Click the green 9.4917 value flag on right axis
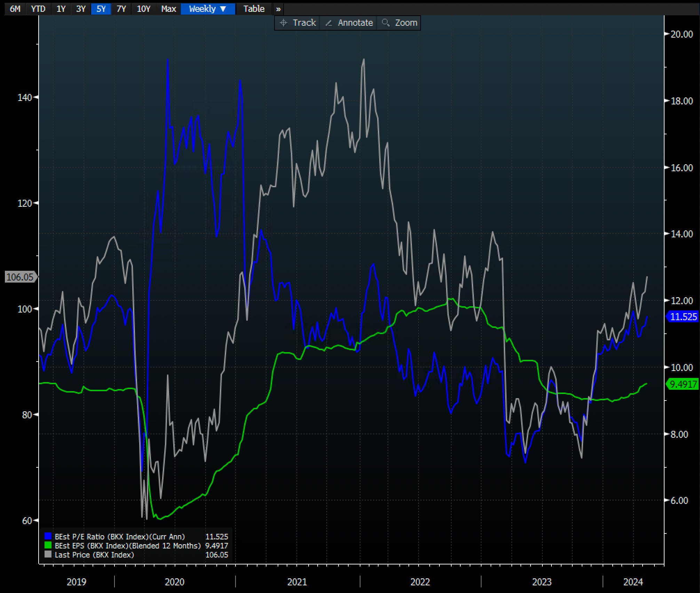Viewport: 700px width, 593px height. (683, 384)
